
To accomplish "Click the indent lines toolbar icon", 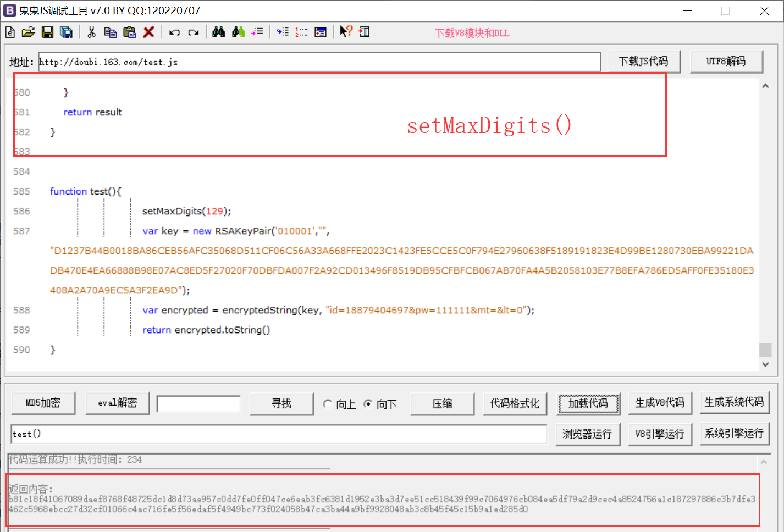I will pyautogui.click(x=283, y=32).
